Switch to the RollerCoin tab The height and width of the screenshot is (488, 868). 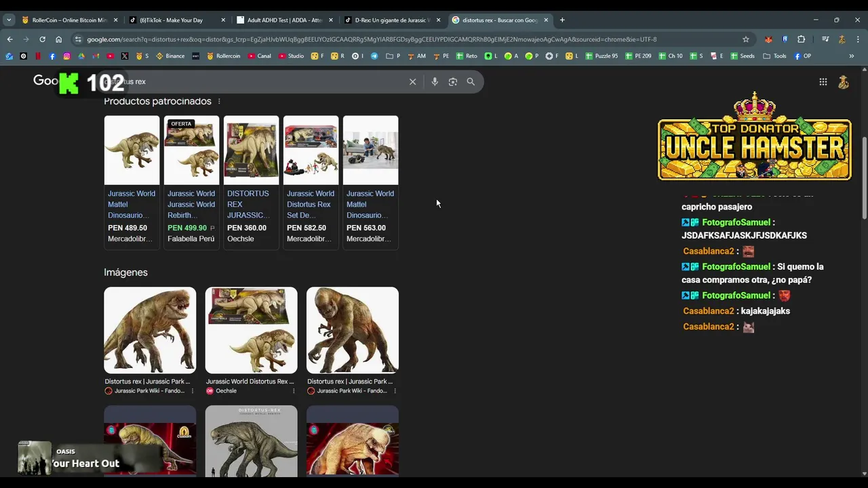pos(70,20)
